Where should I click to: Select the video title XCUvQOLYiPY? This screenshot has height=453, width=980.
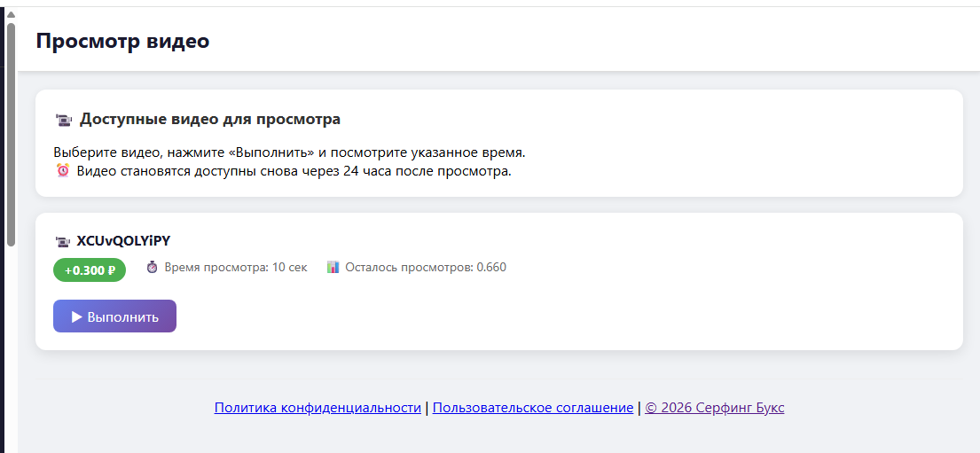pos(123,241)
